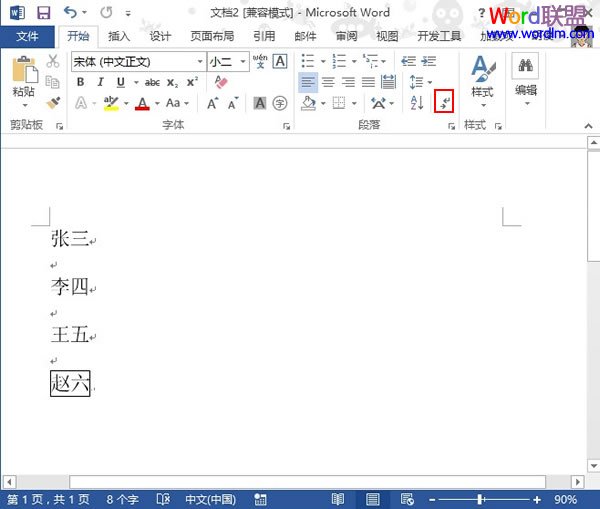Click the 粘贴 paste button
This screenshot has height=509, width=600.
pyautogui.click(x=23, y=80)
